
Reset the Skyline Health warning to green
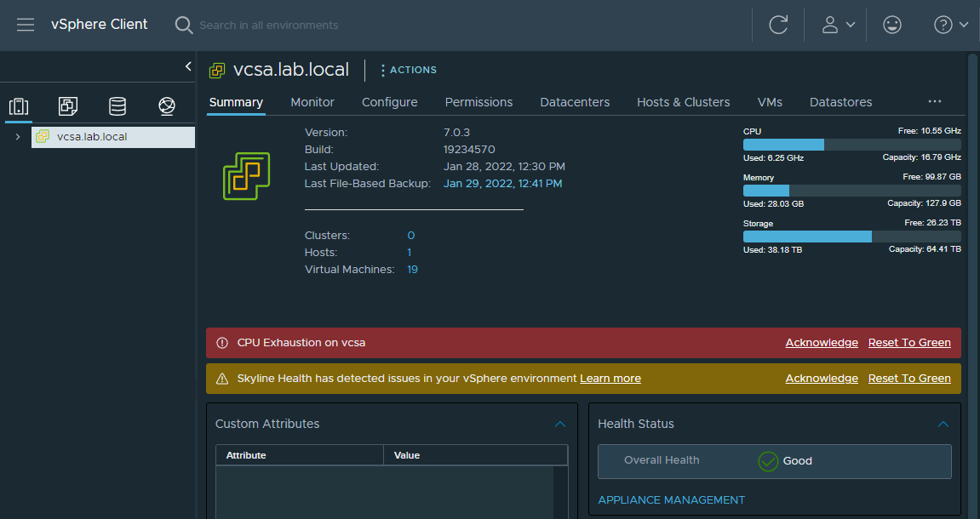(x=909, y=379)
